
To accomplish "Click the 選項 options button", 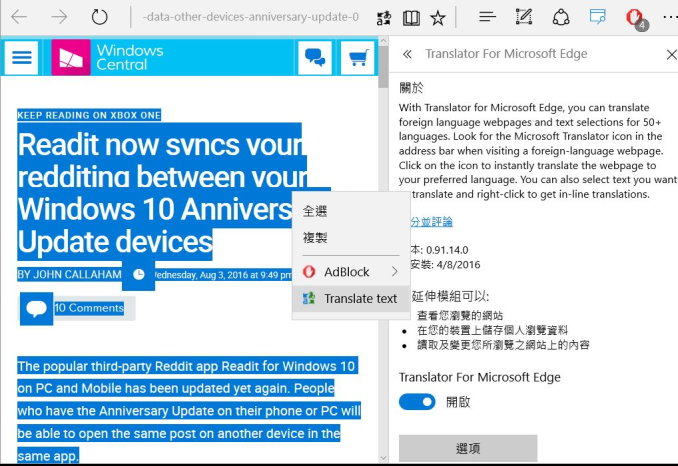I will (x=468, y=448).
